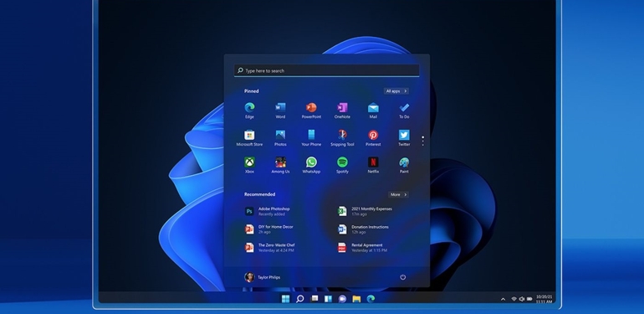Open DIY for Home Decor presentation
644x314 pixels.
tap(269, 229)
